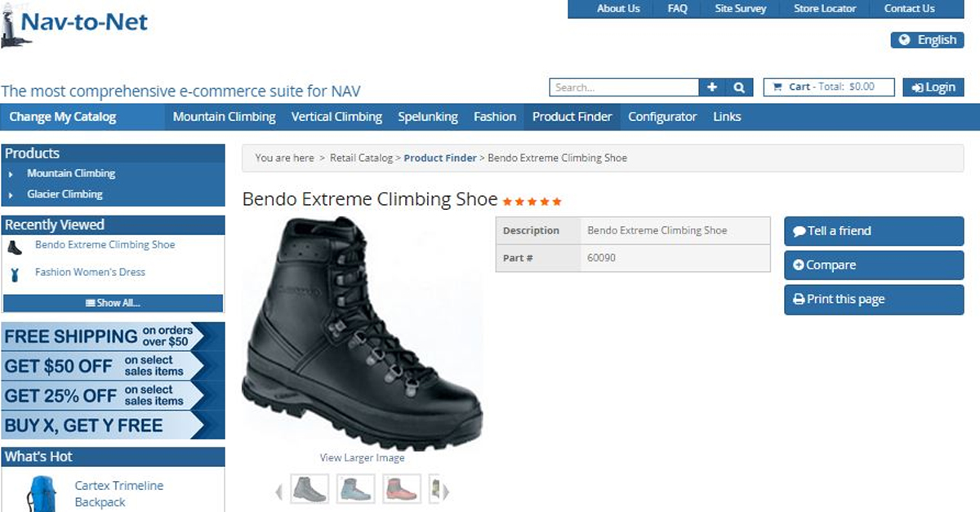
Task: Click the Print this page button
Action: [x=874, y=300]
